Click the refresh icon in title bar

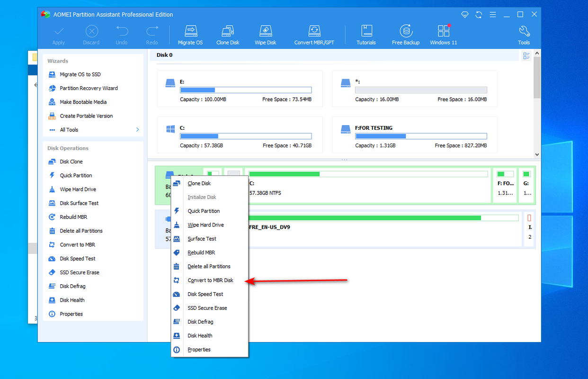[x=479, y=15]
